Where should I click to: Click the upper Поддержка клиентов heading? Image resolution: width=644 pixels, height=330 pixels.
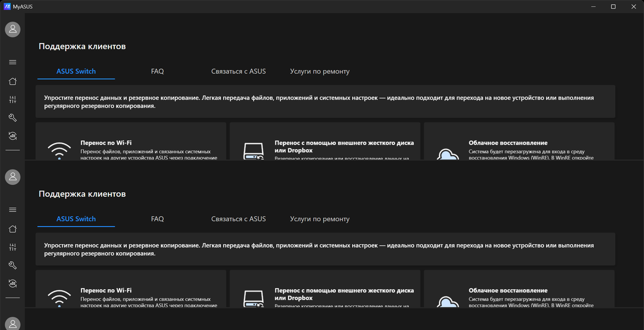[x=82, y=46]
